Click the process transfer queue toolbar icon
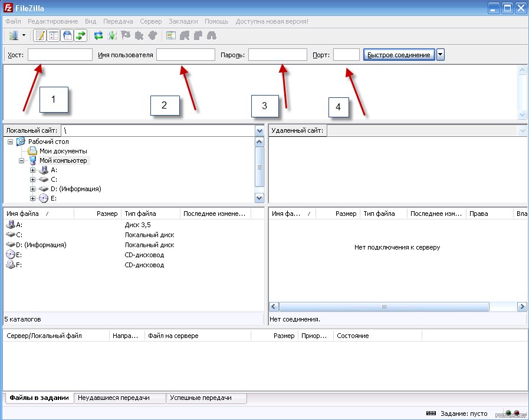The width and height of the screenshot is (529, 420). pos(111,35)
